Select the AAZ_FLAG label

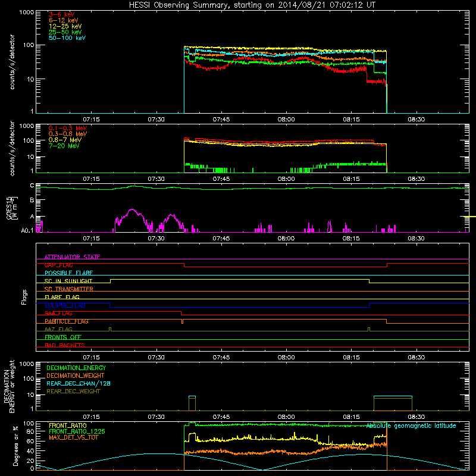pyautogui.click(x=58, y=329)
